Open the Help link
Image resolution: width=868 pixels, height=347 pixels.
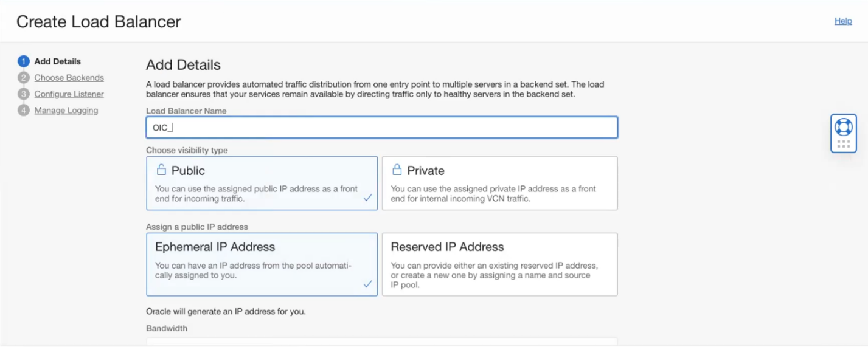pyautogui.click(x=843, y=21)
